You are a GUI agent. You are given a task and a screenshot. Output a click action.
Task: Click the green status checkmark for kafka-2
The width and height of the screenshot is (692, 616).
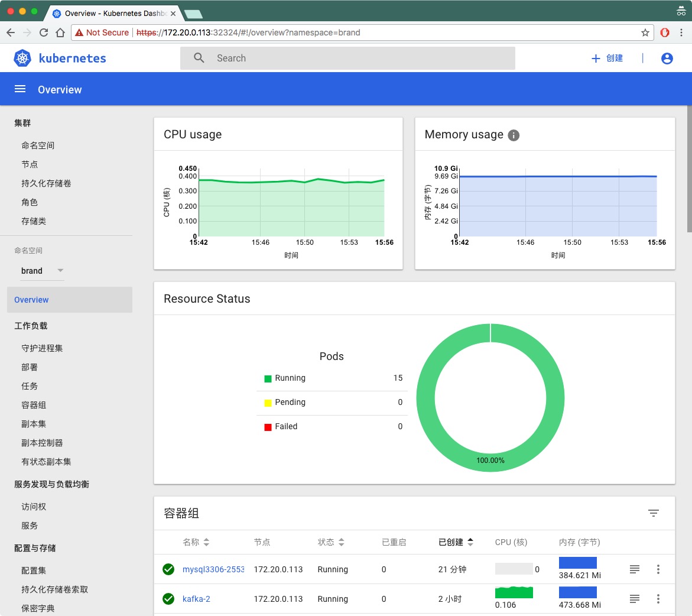[x=168, y=599]
